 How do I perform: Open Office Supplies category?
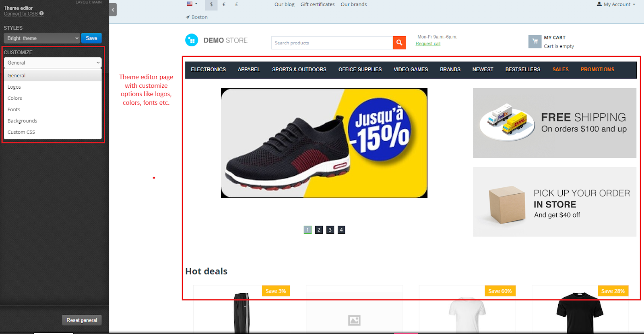pos(360,70)
